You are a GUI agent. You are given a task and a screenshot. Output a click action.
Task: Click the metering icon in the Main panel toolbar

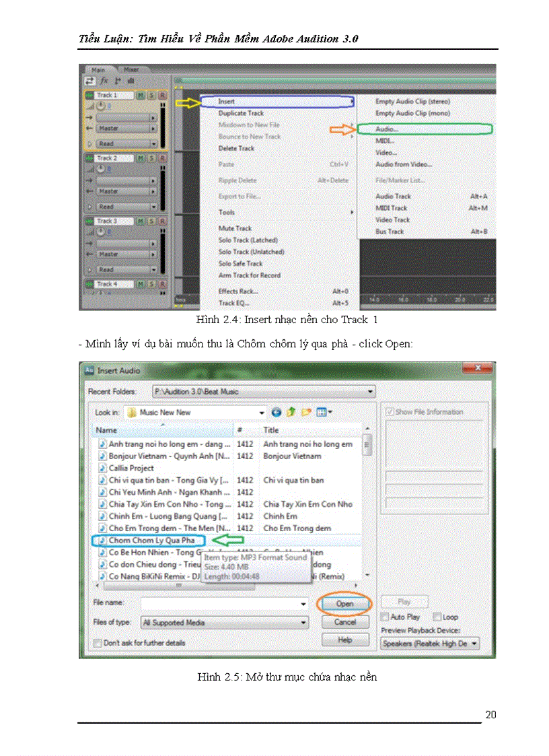(132, 80)
